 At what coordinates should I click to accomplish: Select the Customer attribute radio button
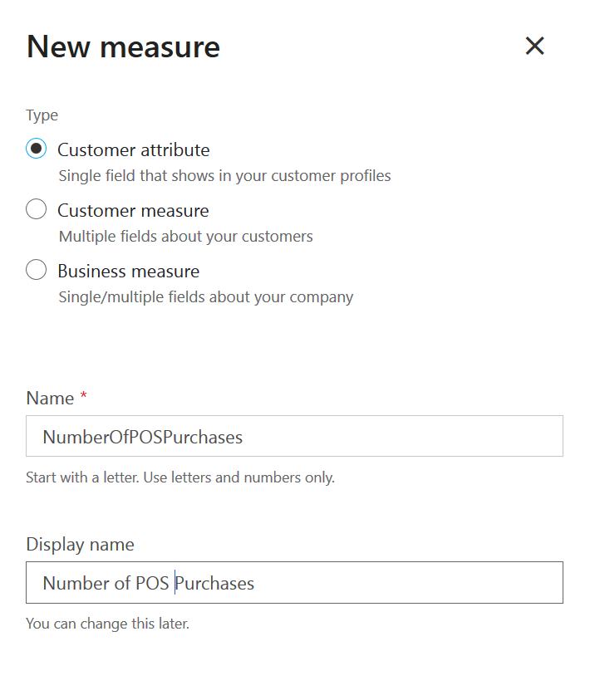[x=36, y=149]
